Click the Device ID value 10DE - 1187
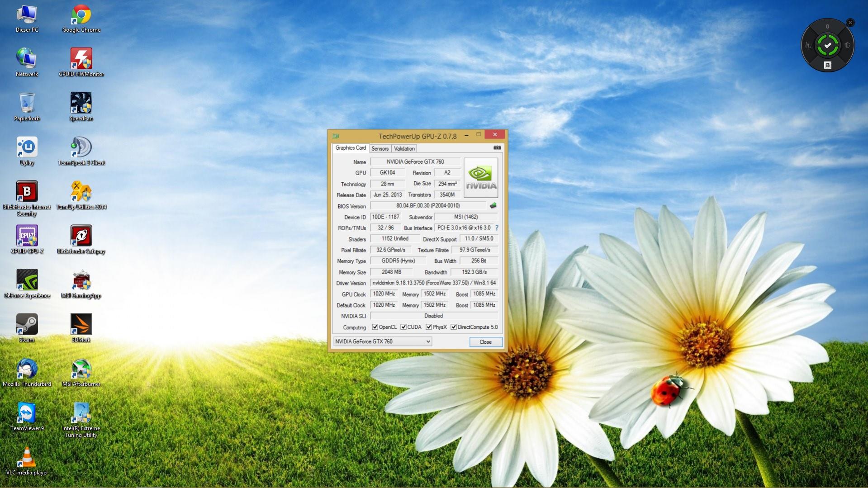This screenshot has height=488, width=868. point(385,217)
